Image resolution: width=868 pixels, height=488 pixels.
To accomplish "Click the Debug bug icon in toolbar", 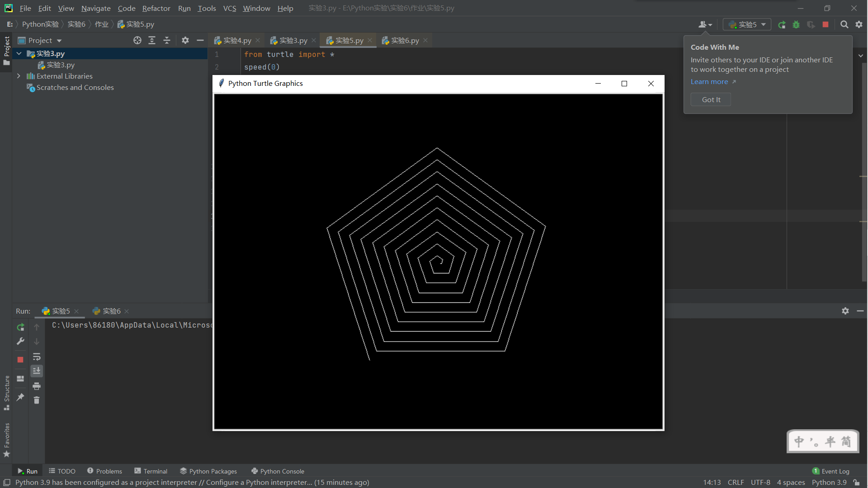I will (x=796, y=25).
